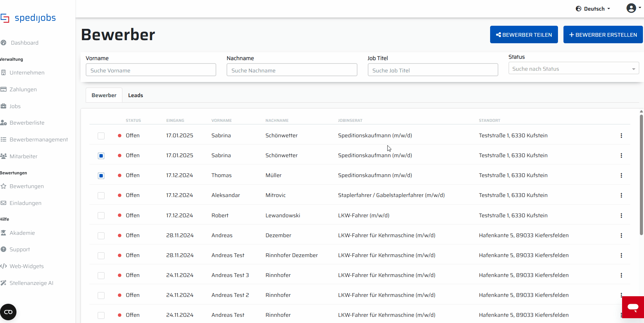
Task: Open the accessibility widget at bottom left
Action: pyautogui.click(x=8, y=312)
